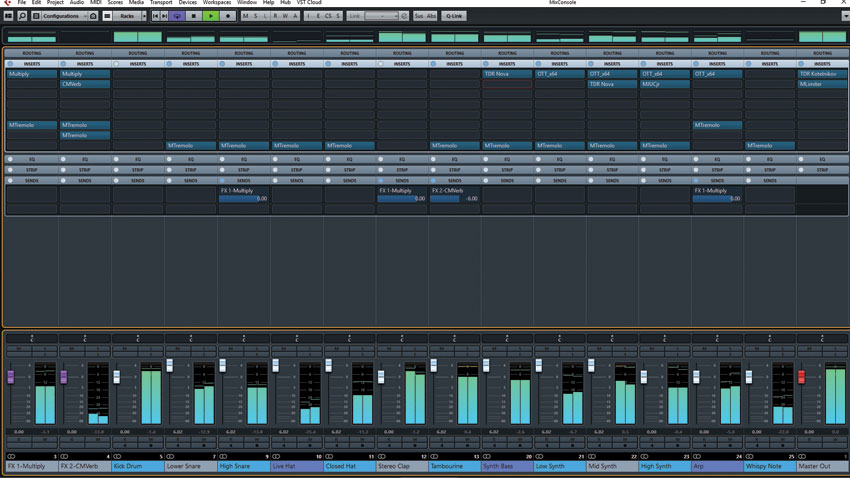Activate the Record button in the toolbar
This screenshot has width=850, height=478.
coord(228,16)
